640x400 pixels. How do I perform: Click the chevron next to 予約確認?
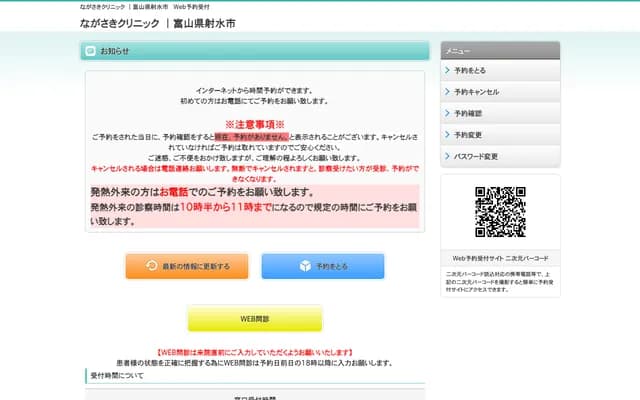447,113
